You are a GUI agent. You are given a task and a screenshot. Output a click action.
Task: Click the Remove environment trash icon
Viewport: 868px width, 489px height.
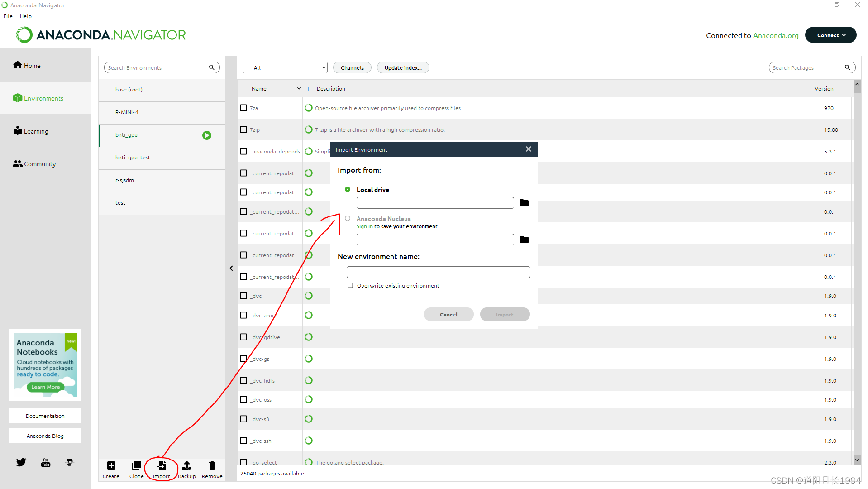(x=212, y=465)
